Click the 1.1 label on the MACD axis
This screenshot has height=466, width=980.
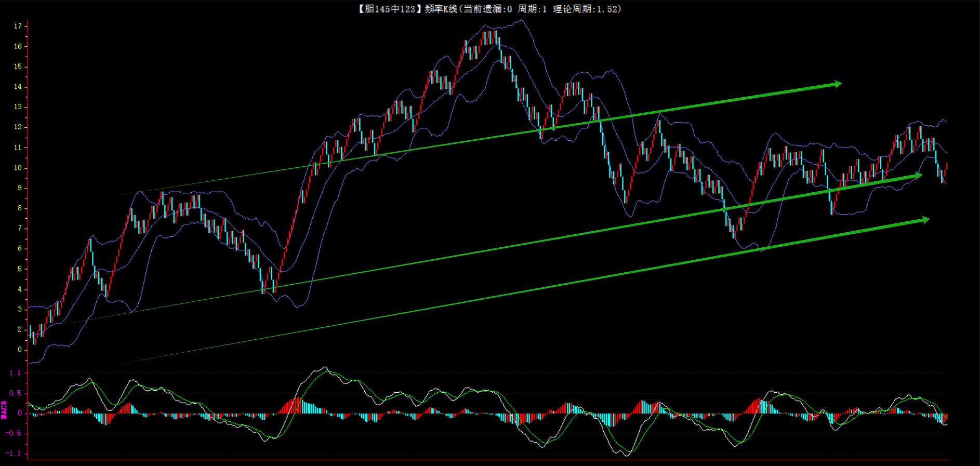[15, 373]
